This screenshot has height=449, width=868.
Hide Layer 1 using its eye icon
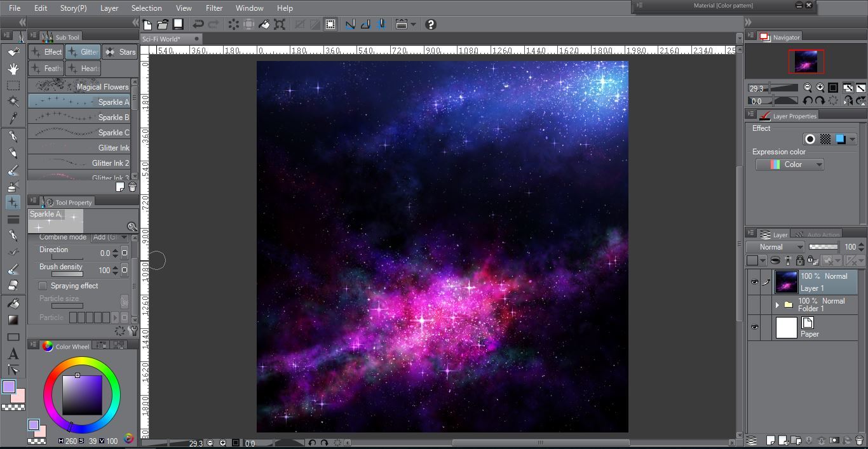click(x=754, y=282)
